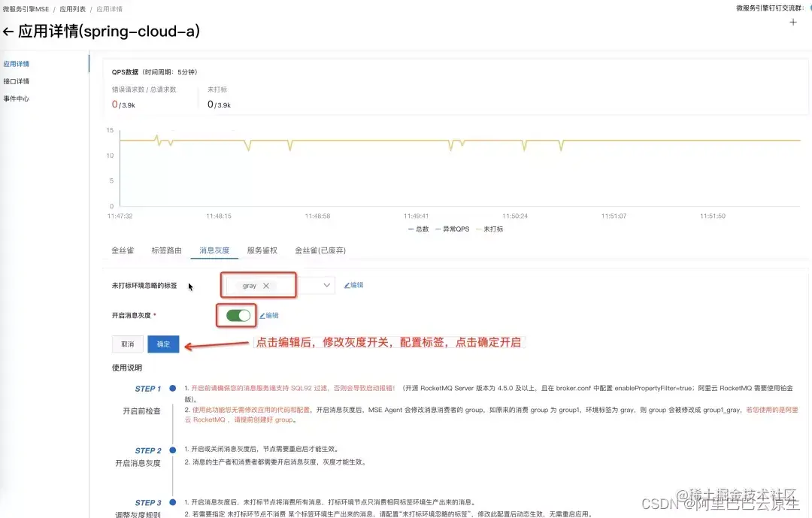Enable the green gray-release switch

coord(236,315)
